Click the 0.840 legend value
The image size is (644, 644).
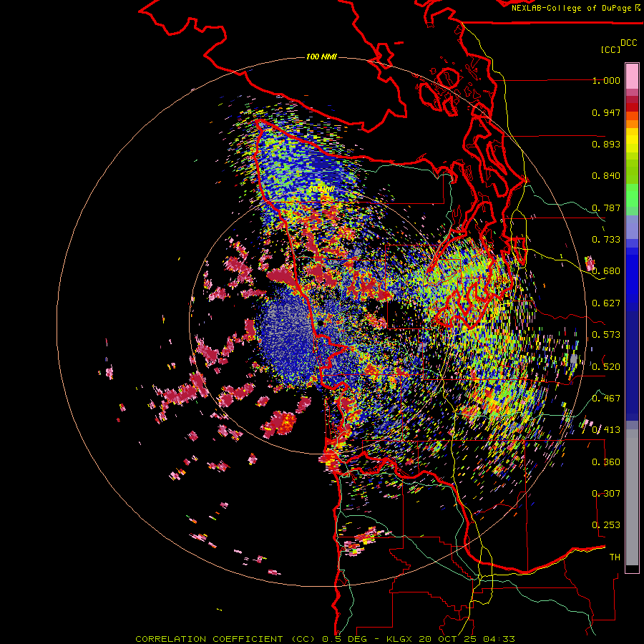pyautogui.click(x=606, y=176)
